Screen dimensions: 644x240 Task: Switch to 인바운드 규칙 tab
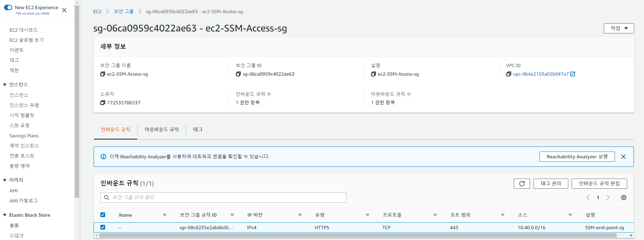tap(115, 130)
